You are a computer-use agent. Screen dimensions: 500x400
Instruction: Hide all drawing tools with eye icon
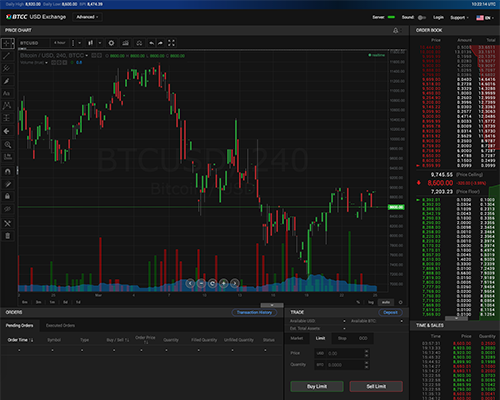point(7,209)
